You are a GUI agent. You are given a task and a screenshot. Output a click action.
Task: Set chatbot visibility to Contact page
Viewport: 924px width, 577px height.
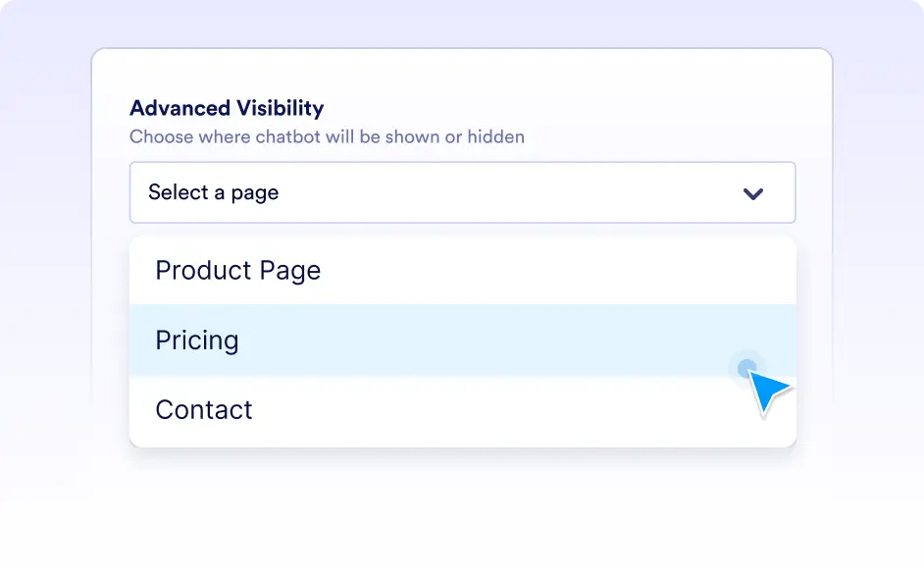(x=462, y=410)
